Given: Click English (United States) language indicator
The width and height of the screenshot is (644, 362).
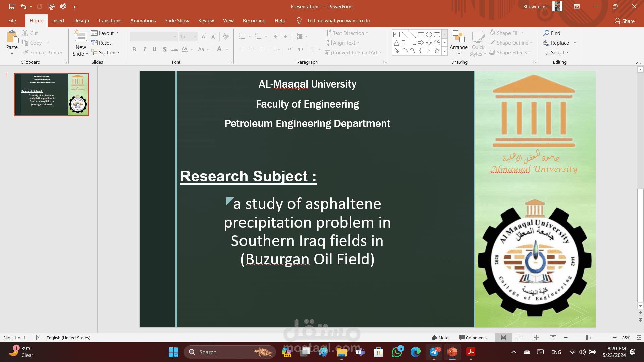Looking at the screenshot, I should click(68, 338).
